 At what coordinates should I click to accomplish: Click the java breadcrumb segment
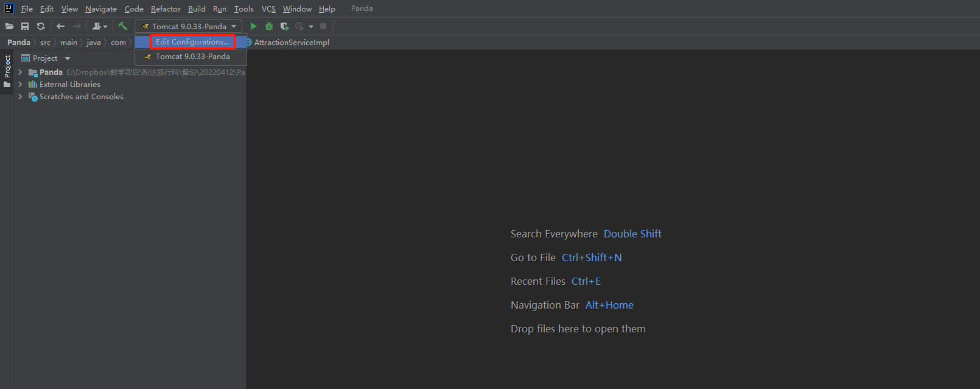coord(94,42)
